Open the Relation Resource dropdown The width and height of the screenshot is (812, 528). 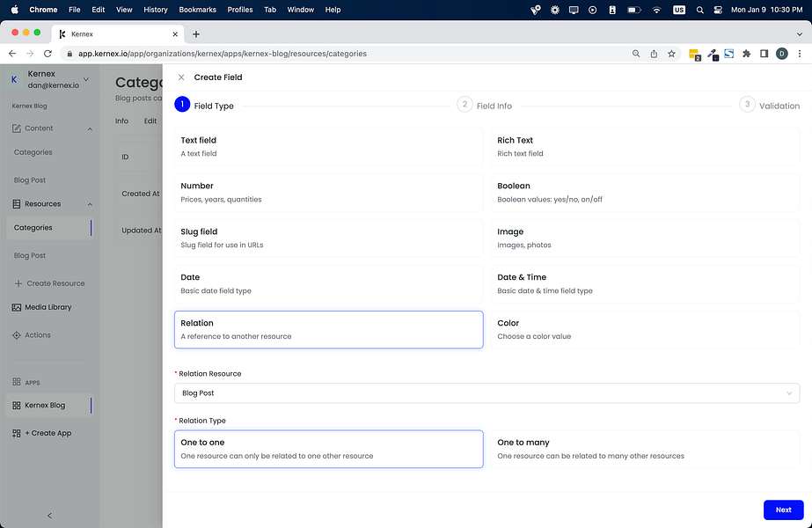(486, 392)
